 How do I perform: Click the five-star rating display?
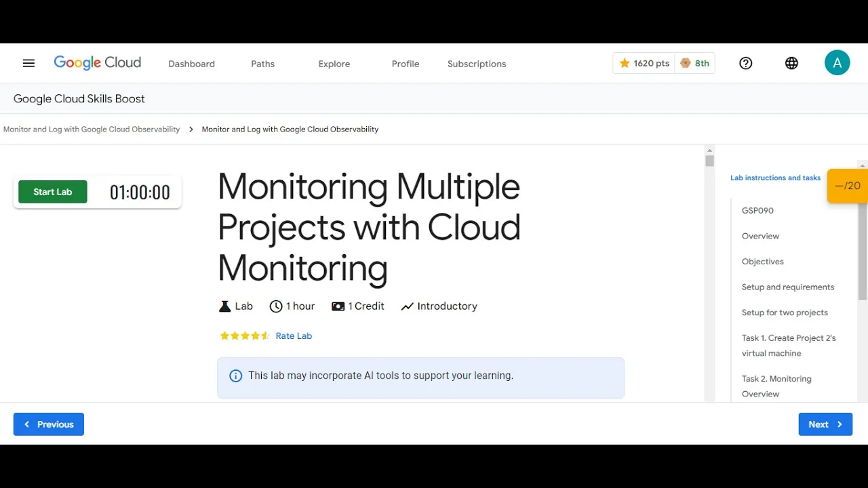point(245,335)
